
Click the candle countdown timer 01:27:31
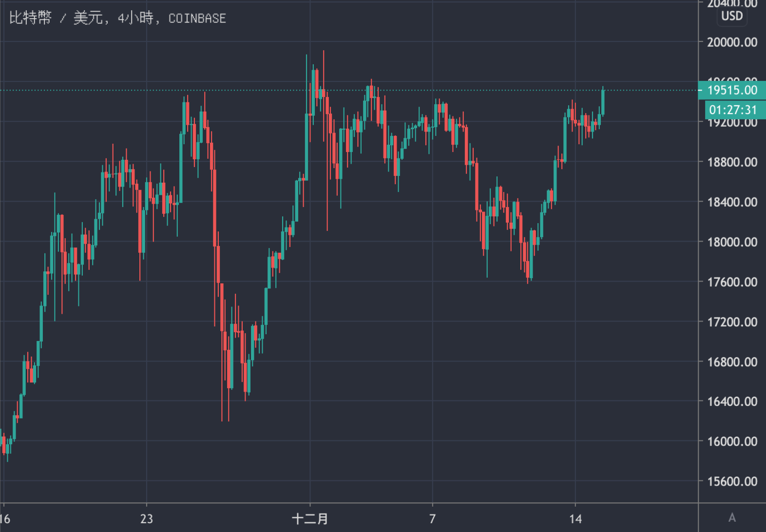tap(732, 110)
